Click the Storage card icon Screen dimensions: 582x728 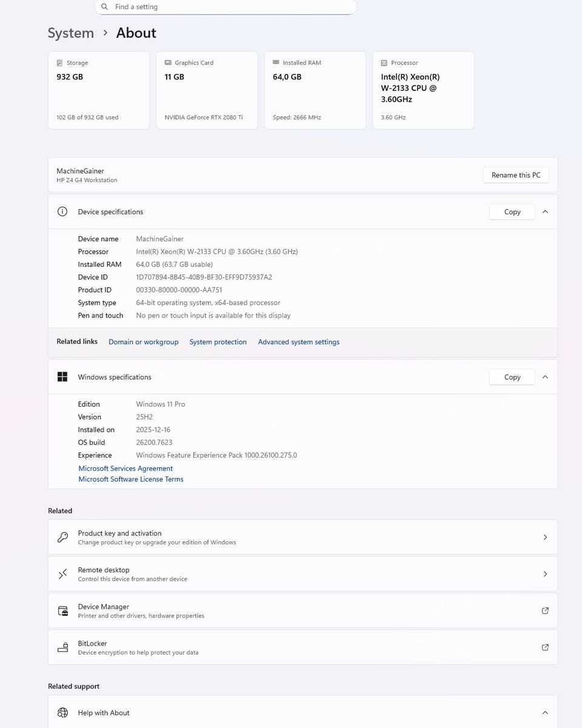(x=59, y=63)
